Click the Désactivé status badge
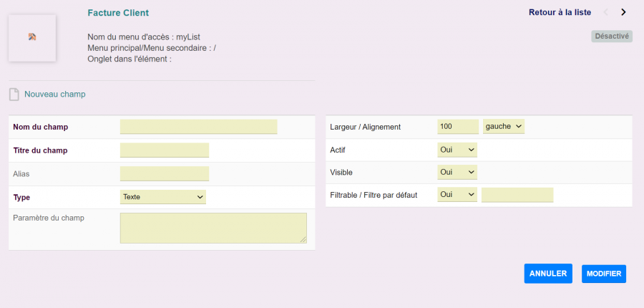The image size is (644, 308). pos(611,36)
